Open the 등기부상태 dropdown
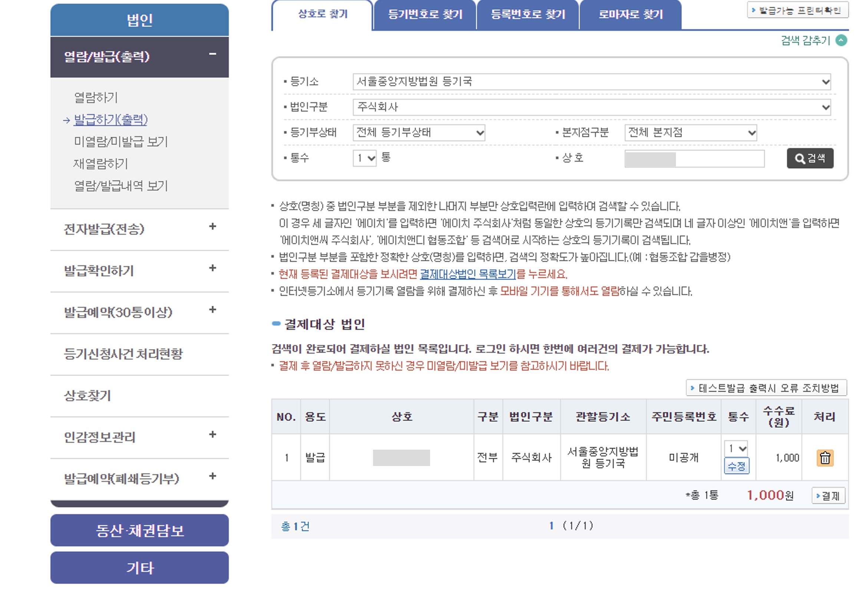868x608 pixels. tap(419, 133)
